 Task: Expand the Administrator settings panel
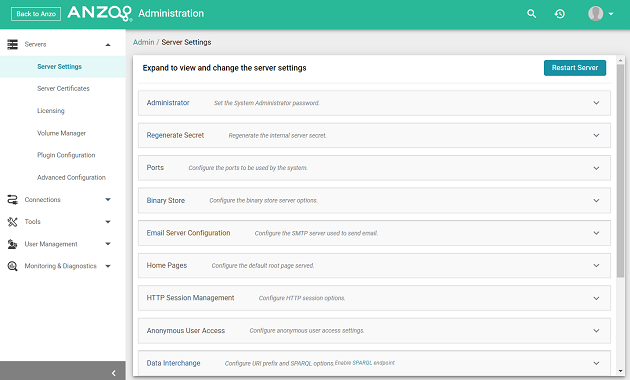(374, 103)
